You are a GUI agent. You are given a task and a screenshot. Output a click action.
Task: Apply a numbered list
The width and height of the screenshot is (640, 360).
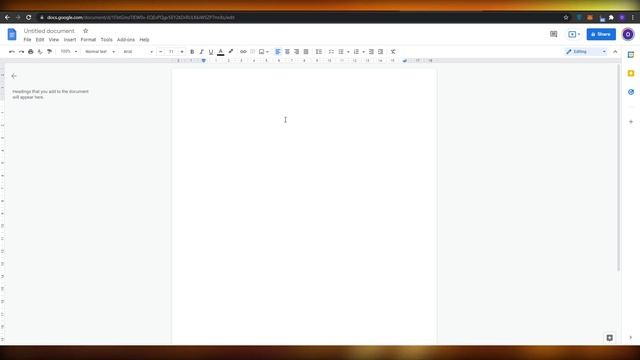click(x=356, y=52)
